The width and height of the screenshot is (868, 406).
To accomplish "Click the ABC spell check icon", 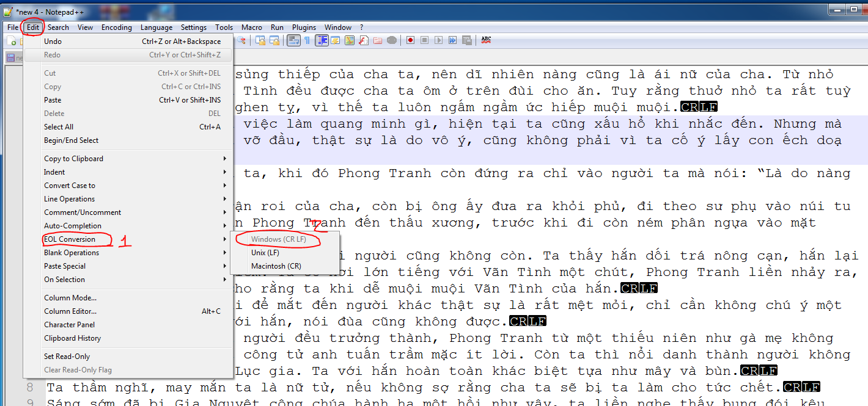I will pos(486,40).
